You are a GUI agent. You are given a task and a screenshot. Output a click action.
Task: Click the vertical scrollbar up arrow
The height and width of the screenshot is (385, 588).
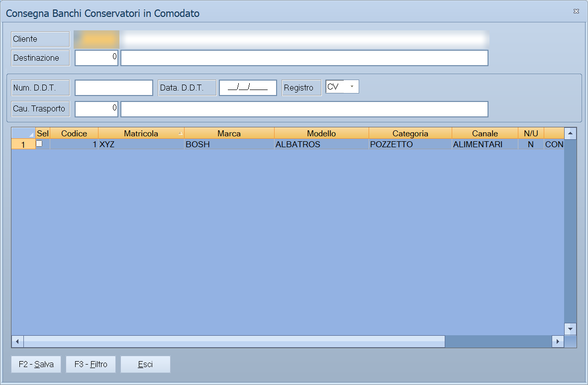coord(570,133)
